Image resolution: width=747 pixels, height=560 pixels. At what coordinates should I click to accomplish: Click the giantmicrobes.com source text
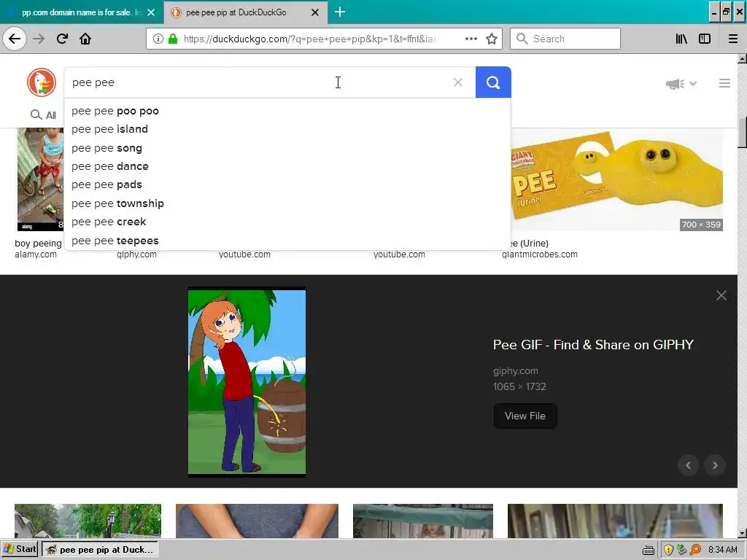pos(539,254)
